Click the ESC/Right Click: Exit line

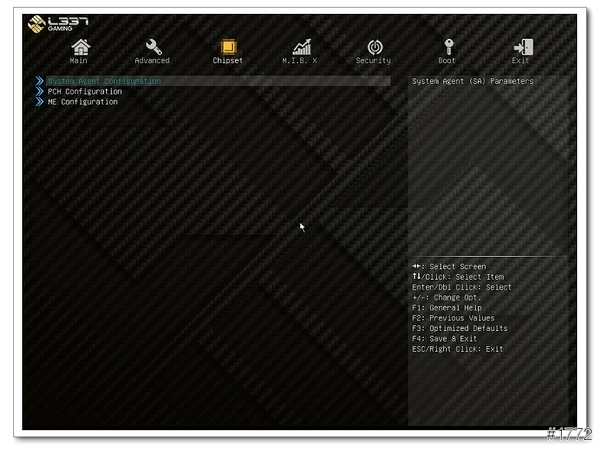coord(457,349)
